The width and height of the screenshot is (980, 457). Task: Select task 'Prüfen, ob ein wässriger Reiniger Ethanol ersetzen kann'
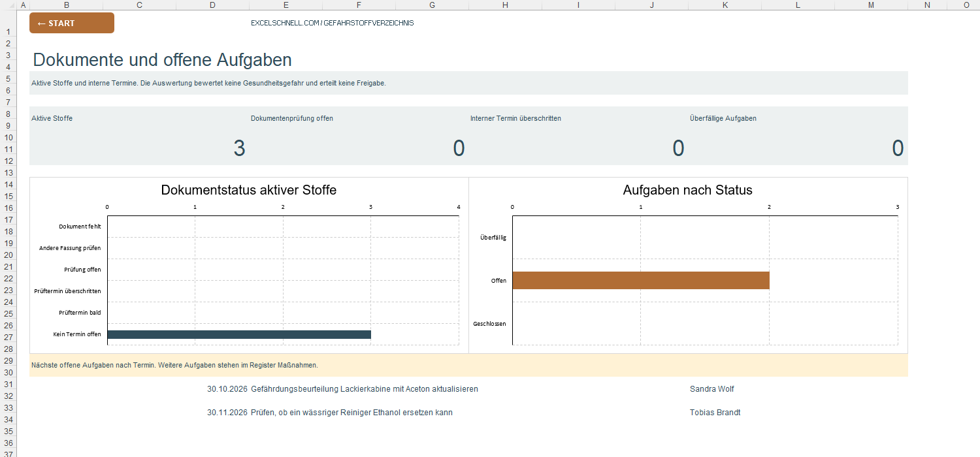(351, 413)
